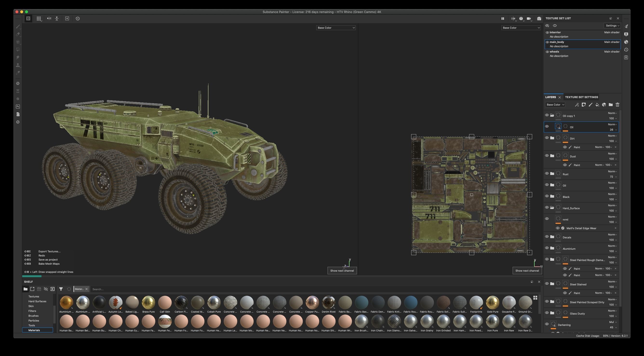Click the video camera selection icon
The width and height of the screenshot is (644, 356).
tap(529, 19)
